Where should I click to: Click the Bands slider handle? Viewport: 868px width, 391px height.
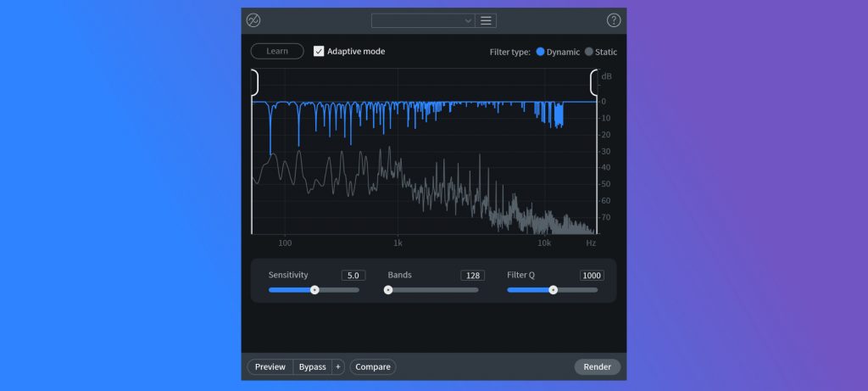(x=388, y=290)
